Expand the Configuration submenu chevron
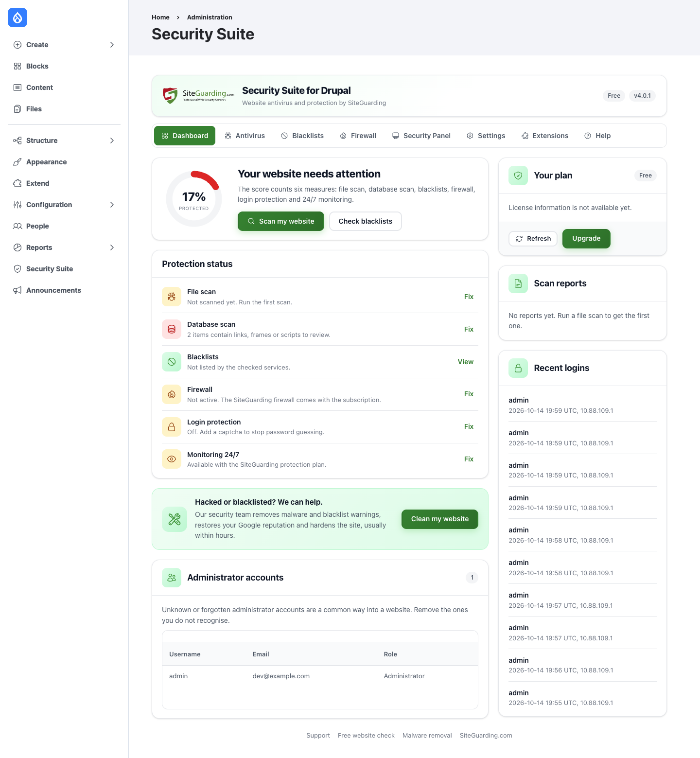Image resolution: width=700 pixels, height=758 pixels. point(112,205)
